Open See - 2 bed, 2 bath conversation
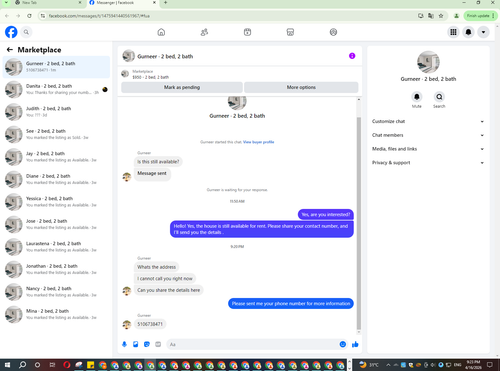The image size is (500, 371). click(56, 134)
